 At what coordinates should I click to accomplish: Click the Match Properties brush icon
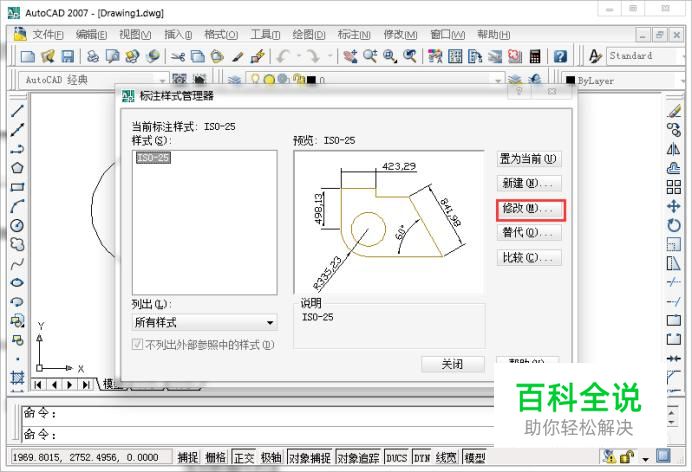click(x=238, y=56)
